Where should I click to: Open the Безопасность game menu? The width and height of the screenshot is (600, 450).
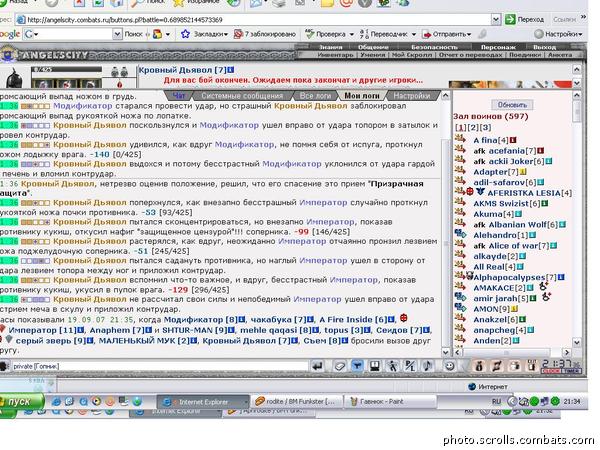(434, 47)
